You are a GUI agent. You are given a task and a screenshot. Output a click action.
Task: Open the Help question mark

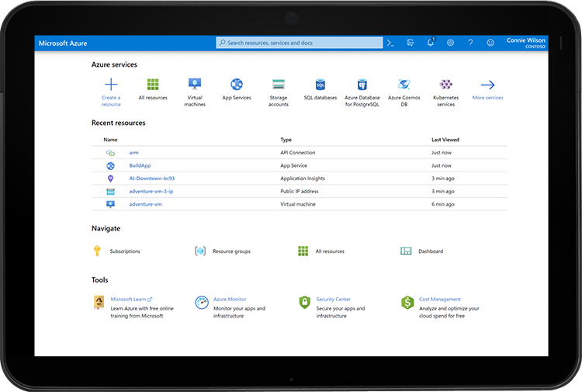(470, 43)
